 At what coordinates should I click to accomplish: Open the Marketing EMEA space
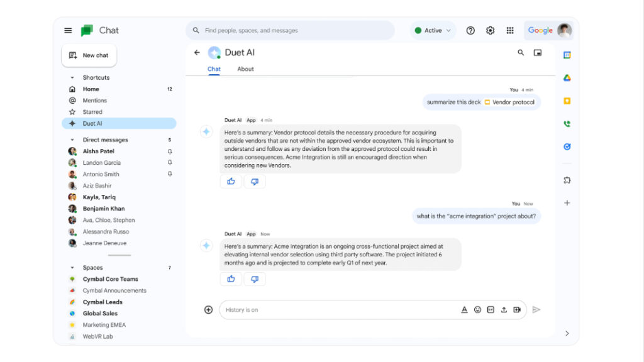click(x=119, y=325)
